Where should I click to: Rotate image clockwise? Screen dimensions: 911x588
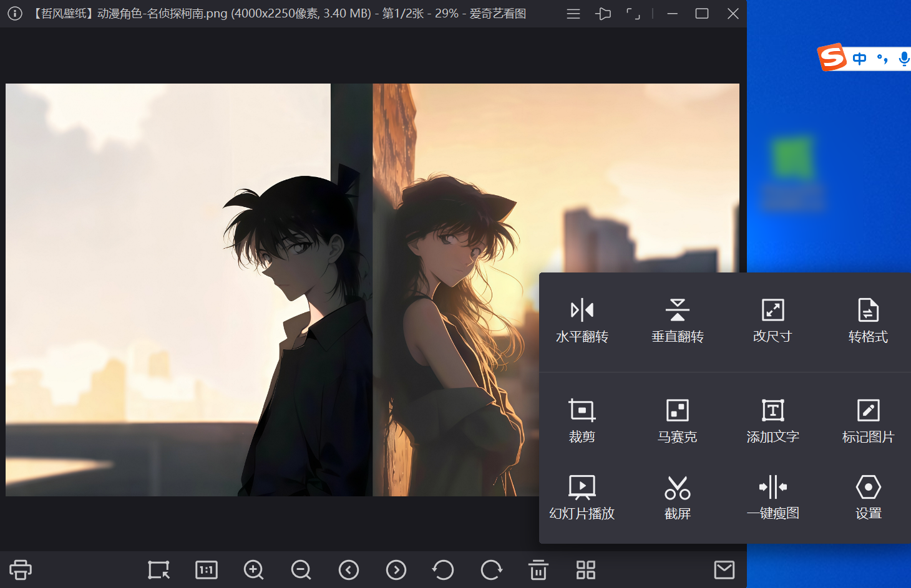tap(491, 570)
